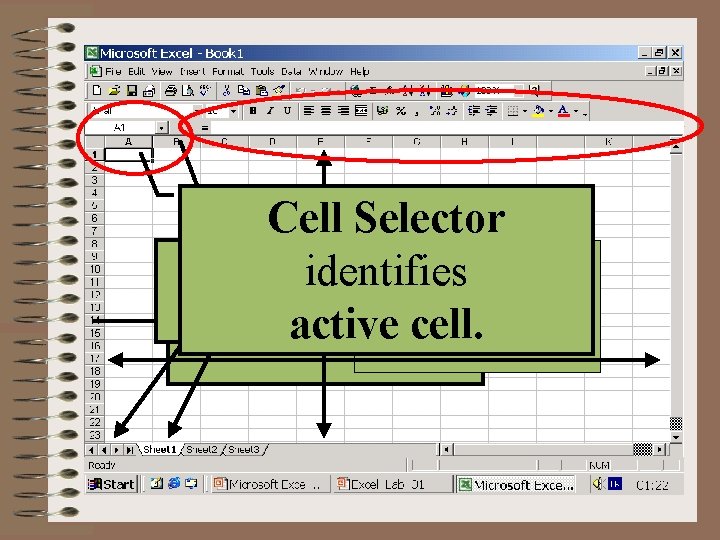The width and height of the screenshot is (720, 540).
Task: Open the Zoom percentage dropdown
Action: click(518, 90)
